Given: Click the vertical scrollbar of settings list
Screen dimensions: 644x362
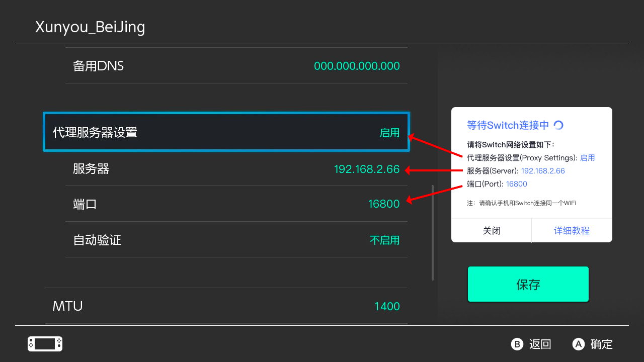Looking at the screenshot, I should [433, 232].
